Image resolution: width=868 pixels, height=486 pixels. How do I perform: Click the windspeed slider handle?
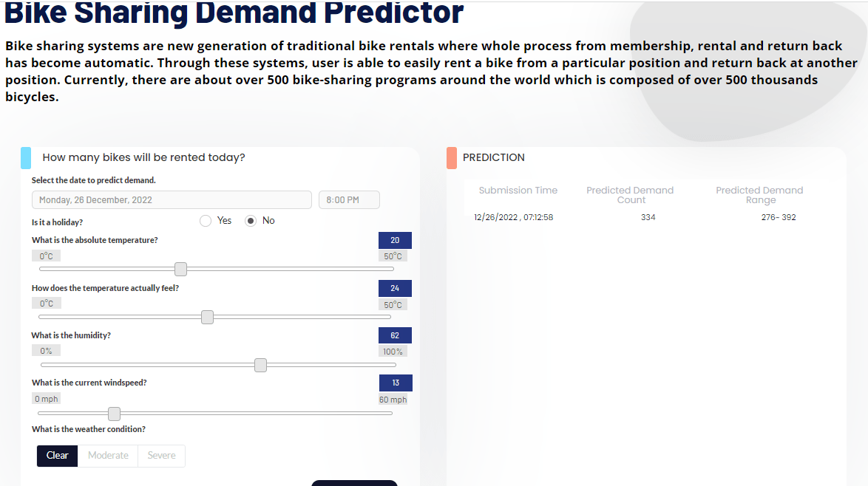113,414
